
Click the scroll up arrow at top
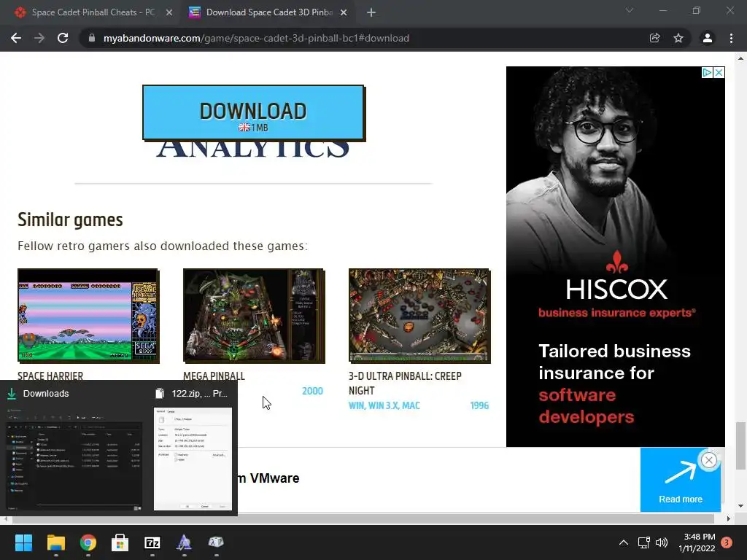[740, 58]
